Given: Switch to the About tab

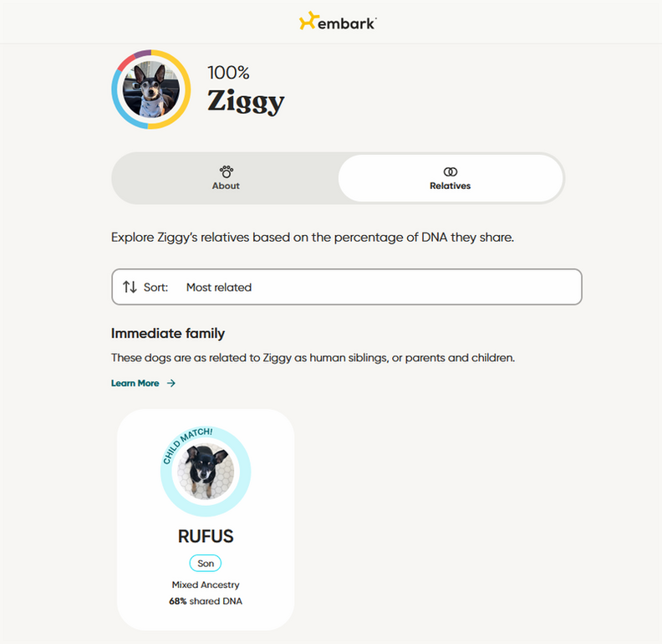Looking at the screenshot, I should point(226,178).
